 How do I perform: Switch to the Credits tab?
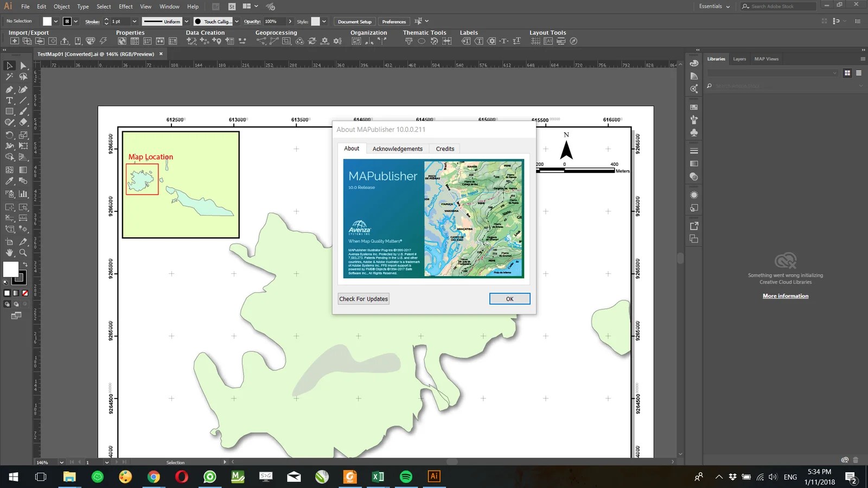(445, 149)
